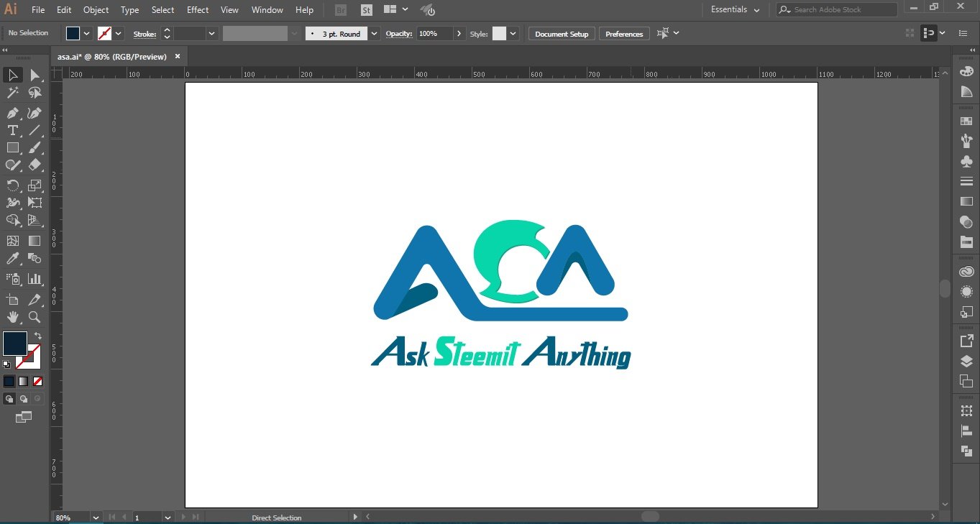The width and height of the screenshot is (980, 524).
Task: Click the Preferences button
Action: [x=624, y=34]
